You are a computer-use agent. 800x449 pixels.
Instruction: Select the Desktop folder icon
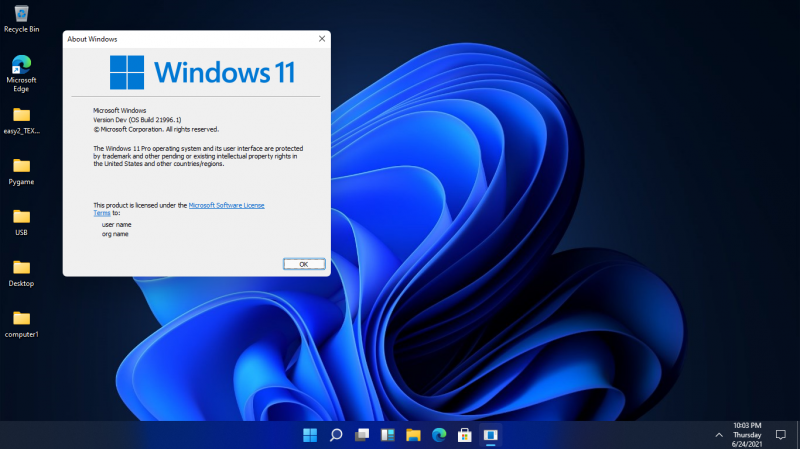tap(21, 268)
